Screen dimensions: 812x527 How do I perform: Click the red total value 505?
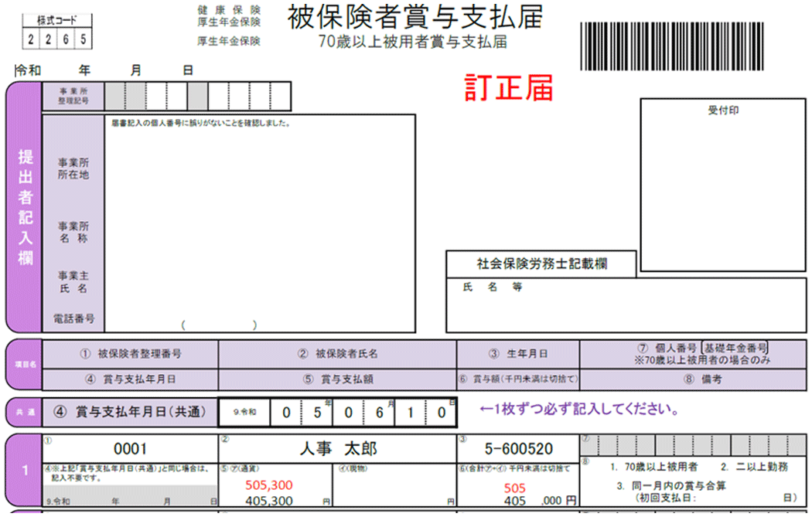coord(515,488)
